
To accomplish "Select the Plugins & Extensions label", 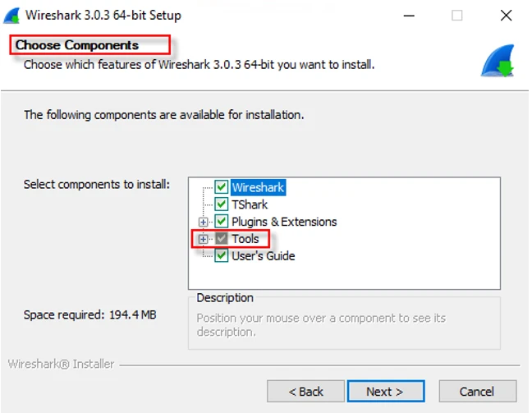I will point(284,222).
